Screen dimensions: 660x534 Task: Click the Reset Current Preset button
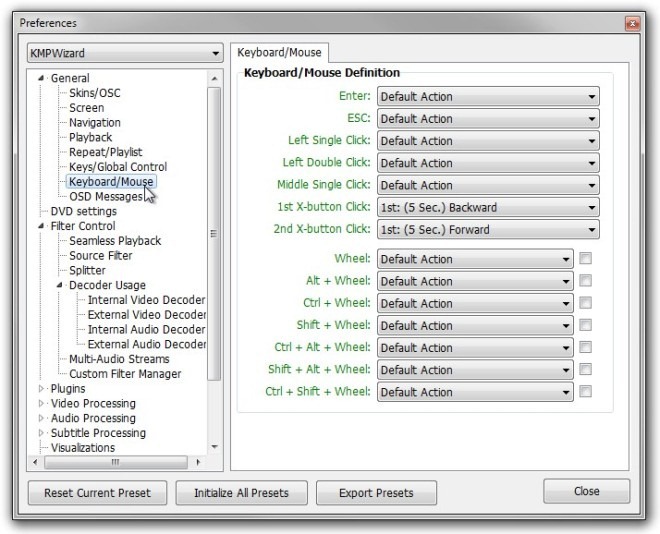[97, 493]
